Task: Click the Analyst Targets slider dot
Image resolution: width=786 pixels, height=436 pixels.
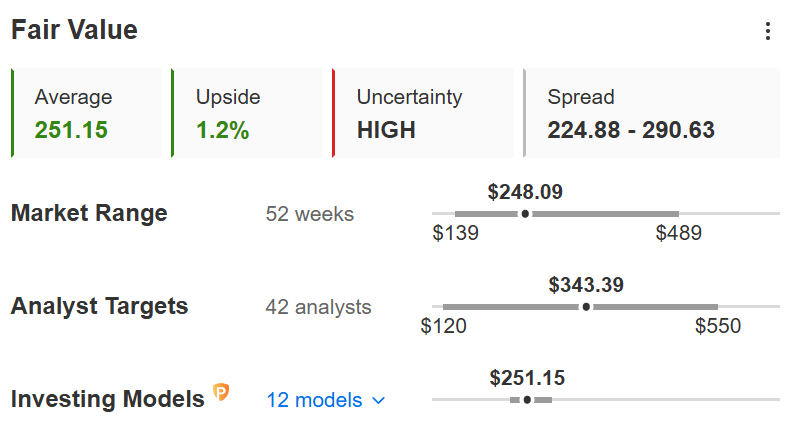Action: pos(586,307)
